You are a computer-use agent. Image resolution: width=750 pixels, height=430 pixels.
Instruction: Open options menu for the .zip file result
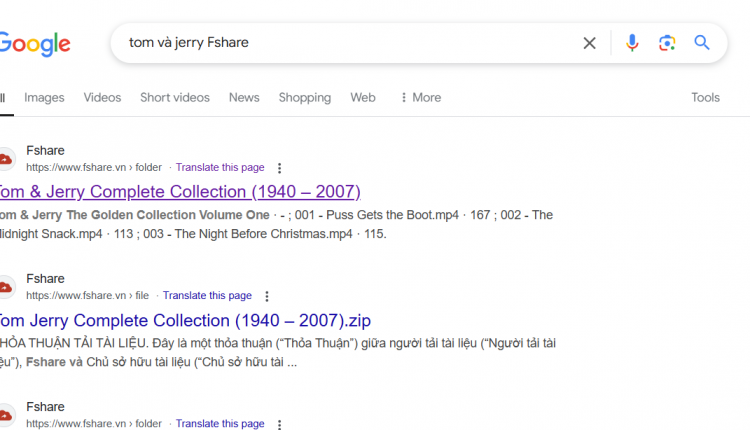267,296
